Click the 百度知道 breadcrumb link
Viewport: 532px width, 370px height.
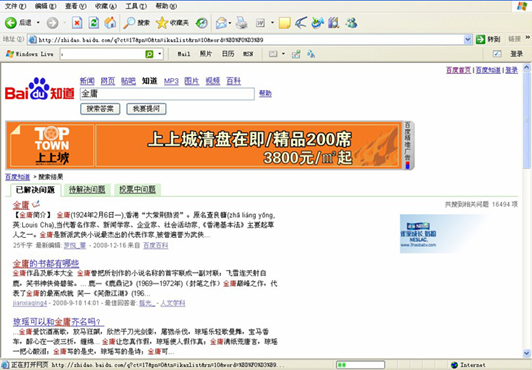17,177
